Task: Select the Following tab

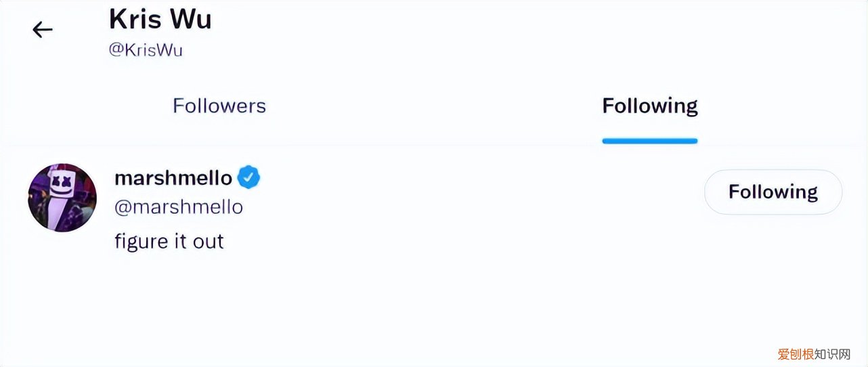Action: point(650,106)
